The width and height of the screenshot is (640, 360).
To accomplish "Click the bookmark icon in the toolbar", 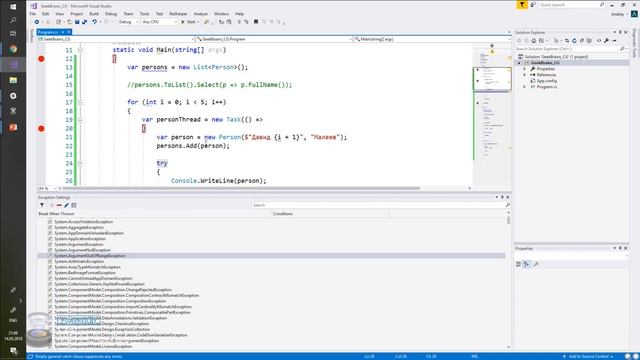I will point(256,22).
